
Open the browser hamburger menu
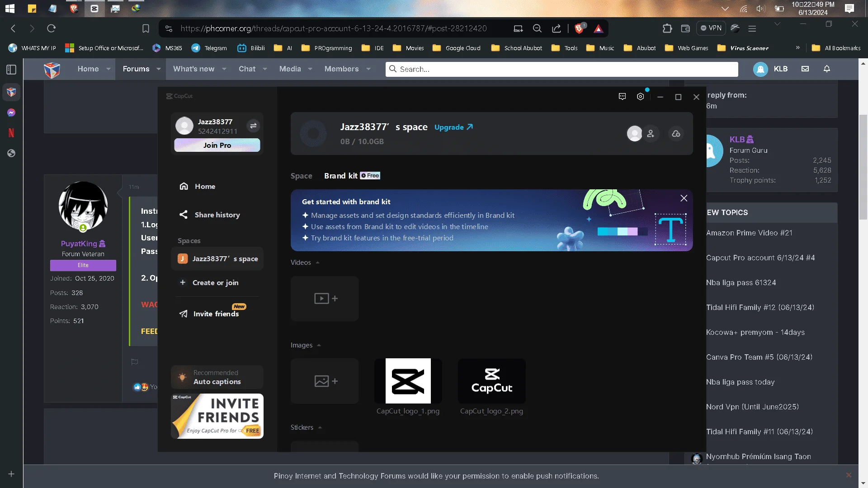752,28
